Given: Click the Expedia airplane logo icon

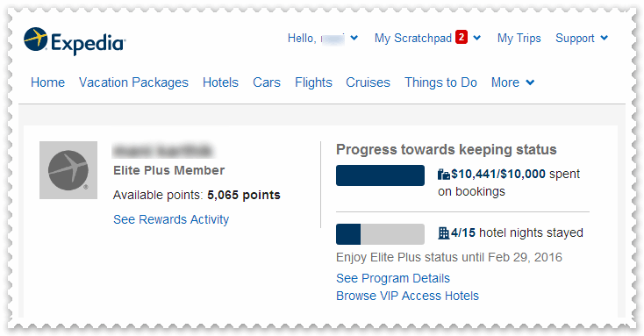Looking at the screenshot, I should [x=36, y=39].
